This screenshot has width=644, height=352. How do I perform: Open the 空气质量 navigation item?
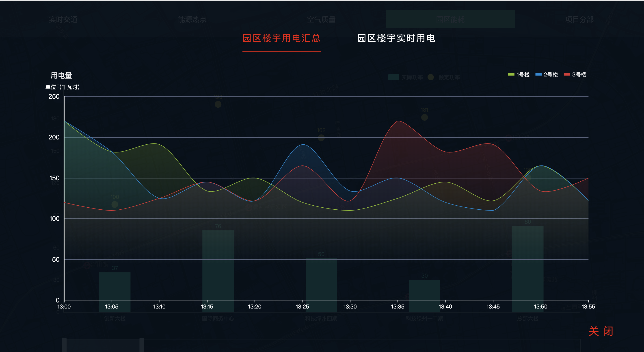pyautogui.click(x=321, y=19)
